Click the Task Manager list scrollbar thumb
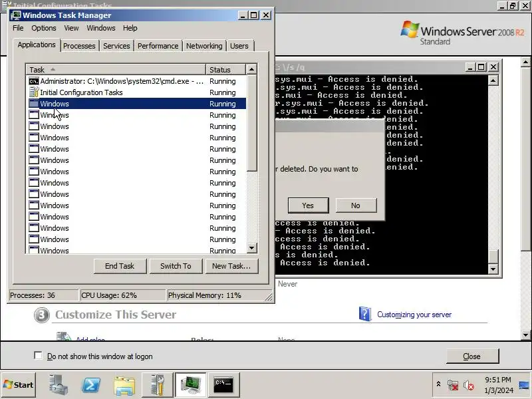Screen dimensions: 532x399 [251, 123]
